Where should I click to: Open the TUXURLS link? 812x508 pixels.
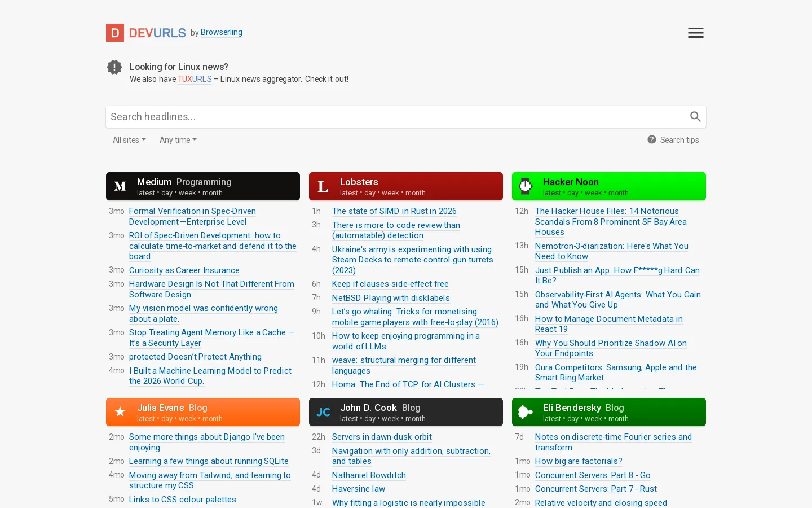click(x=195, y=79)
